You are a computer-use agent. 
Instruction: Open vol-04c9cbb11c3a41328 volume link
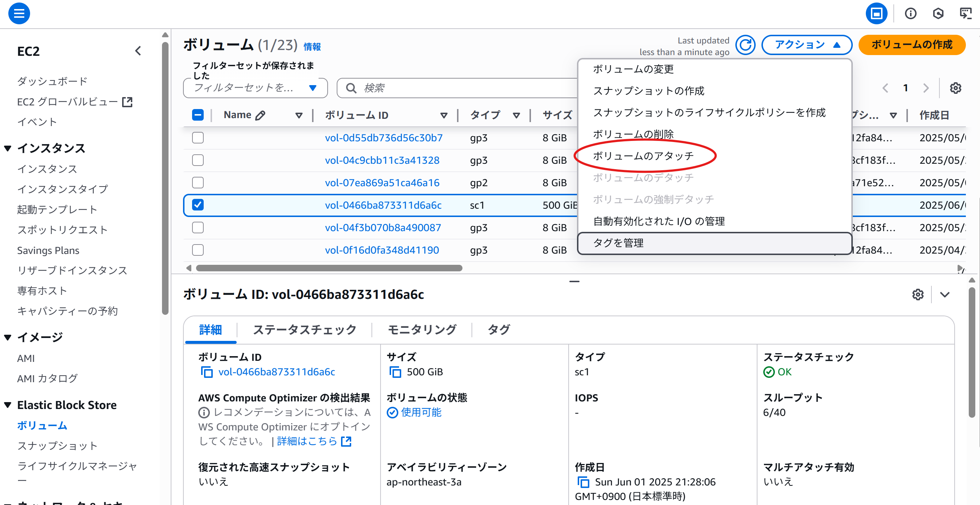[382, 160]
